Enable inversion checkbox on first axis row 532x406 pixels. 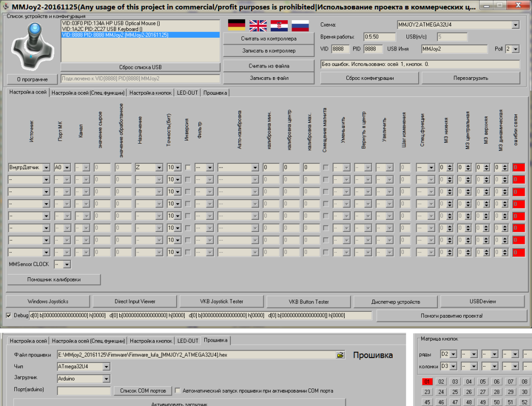188,167
